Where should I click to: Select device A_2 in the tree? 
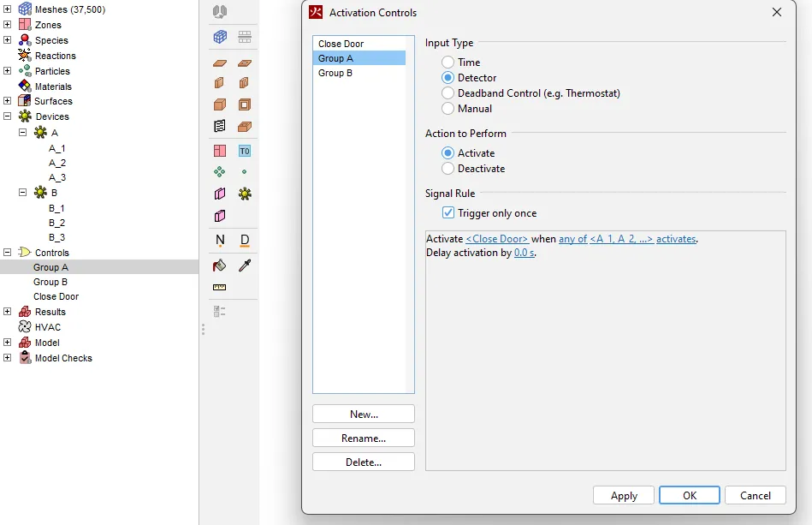coord(57,163)
